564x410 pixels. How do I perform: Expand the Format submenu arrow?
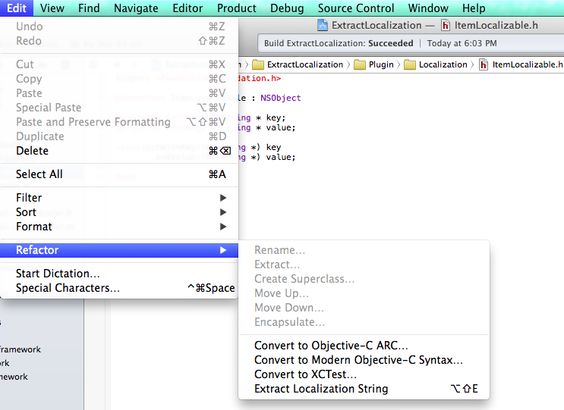tap(223, 227)
